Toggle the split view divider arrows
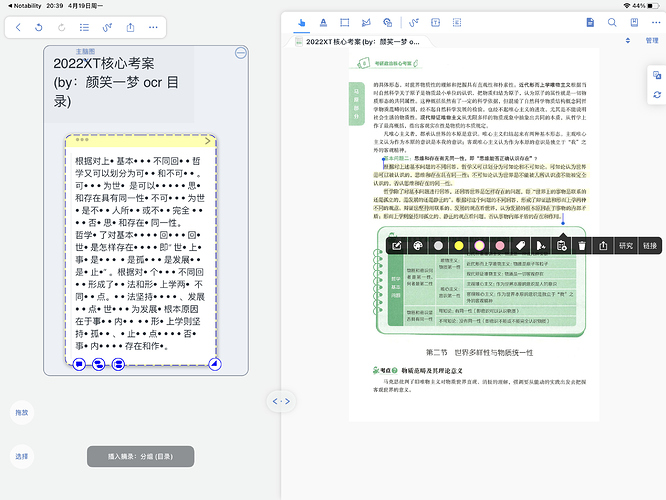 pos(281,401)
